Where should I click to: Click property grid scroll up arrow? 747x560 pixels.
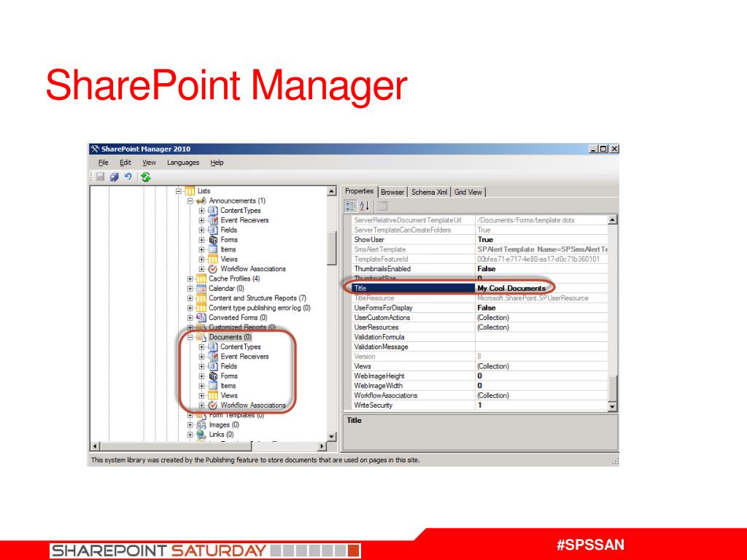[x=613, y=219]
